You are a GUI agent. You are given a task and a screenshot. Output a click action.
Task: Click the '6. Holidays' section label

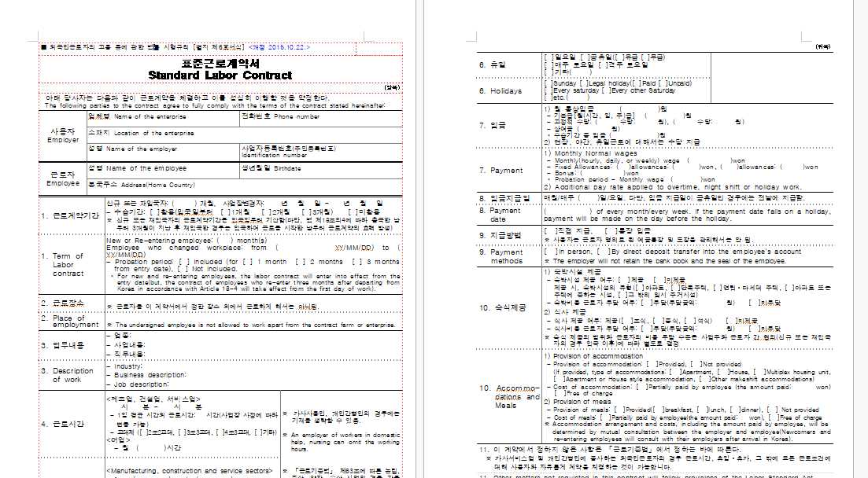(500, 90)
